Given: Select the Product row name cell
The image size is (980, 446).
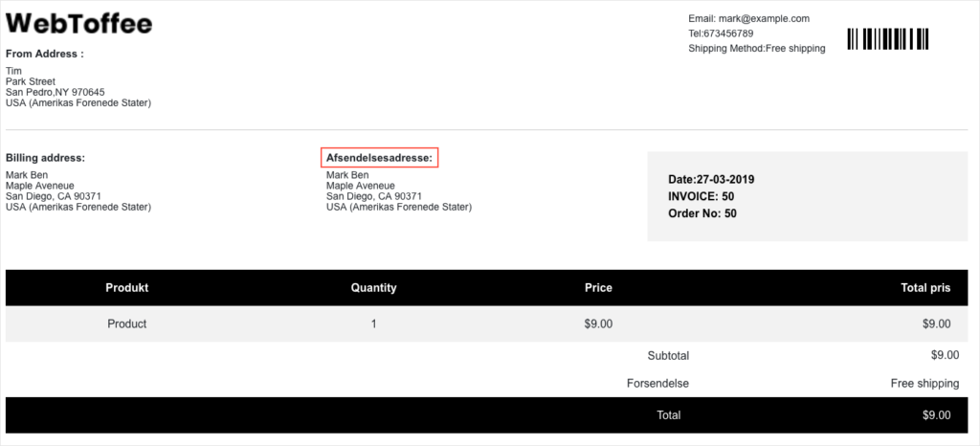Looking at the screenshot, I should [127, 323].
